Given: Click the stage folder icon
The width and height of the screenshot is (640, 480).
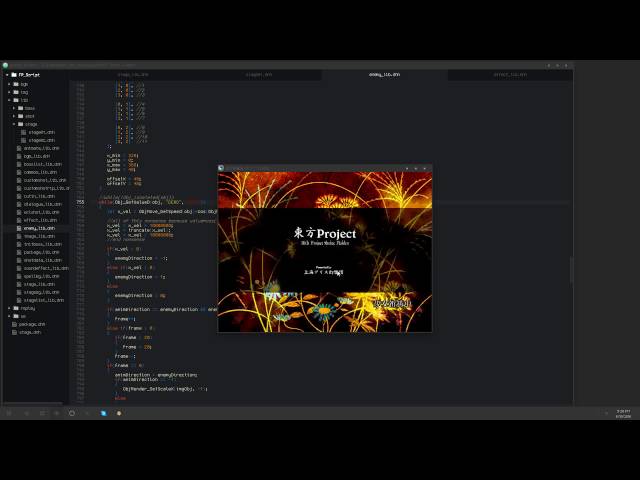Looking at the screenshot, I should click(20, 124).
